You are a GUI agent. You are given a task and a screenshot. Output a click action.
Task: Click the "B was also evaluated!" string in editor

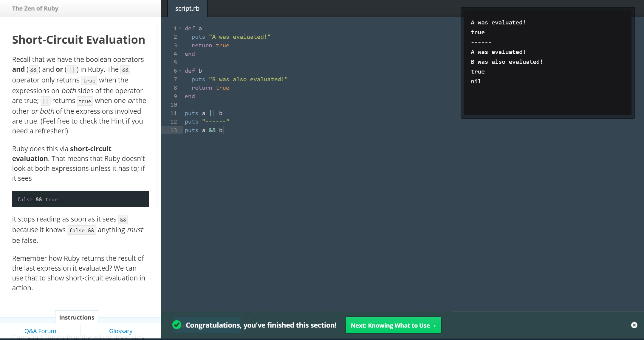click(x=248, y=79)
